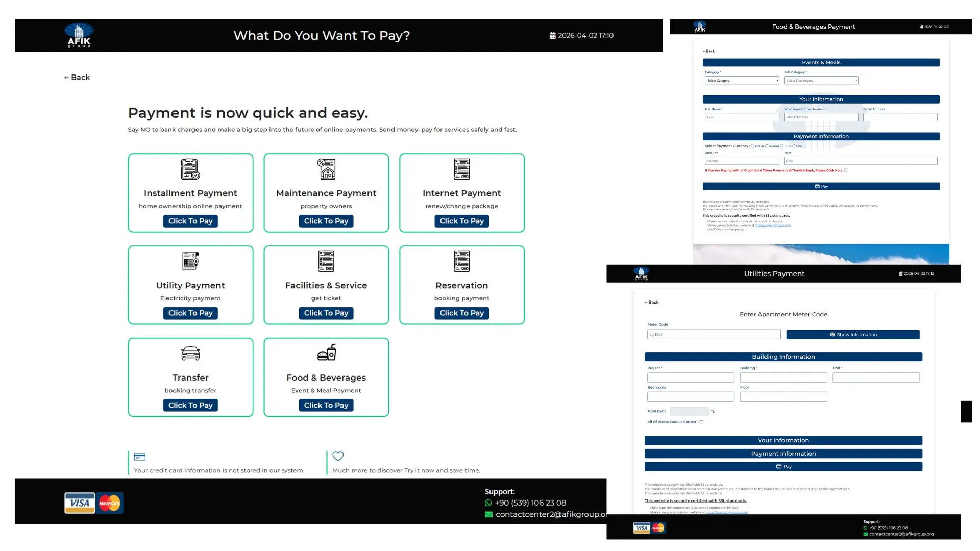Select the Euro currency radio button
This screenshot has height=551, width=980.
(781, 146)
